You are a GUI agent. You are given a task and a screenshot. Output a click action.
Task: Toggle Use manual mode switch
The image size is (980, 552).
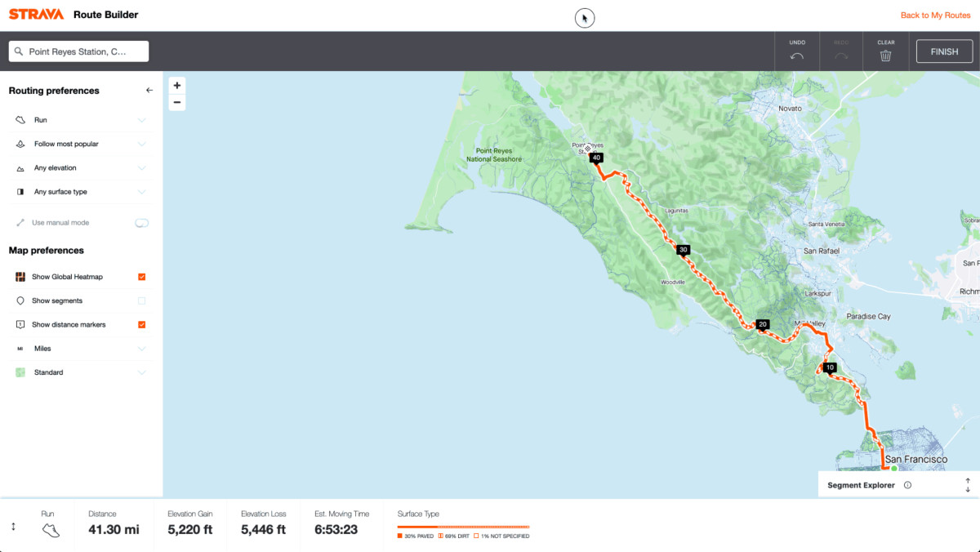point(142,223)
